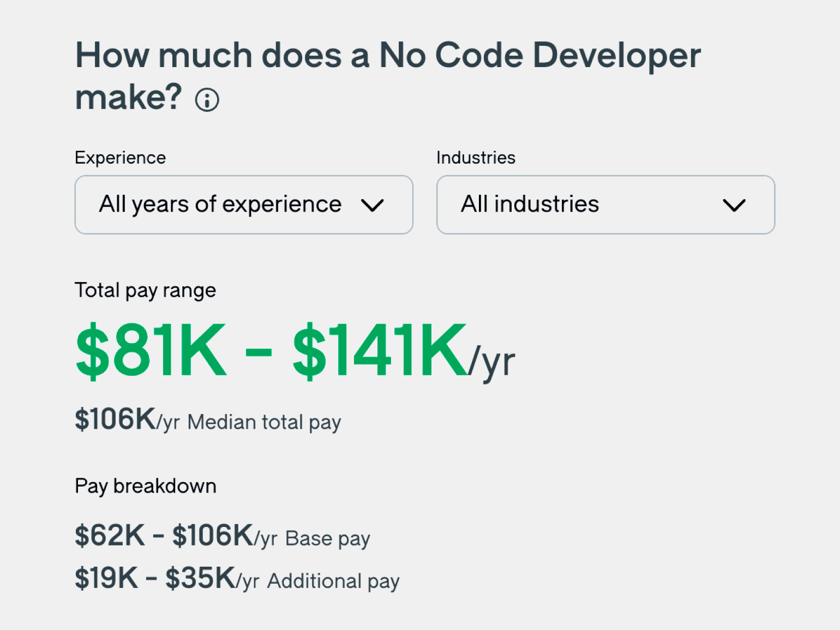Open the "All industries" dropdown
This screenshot has height=630, width=840.
(x=530, y=205)
